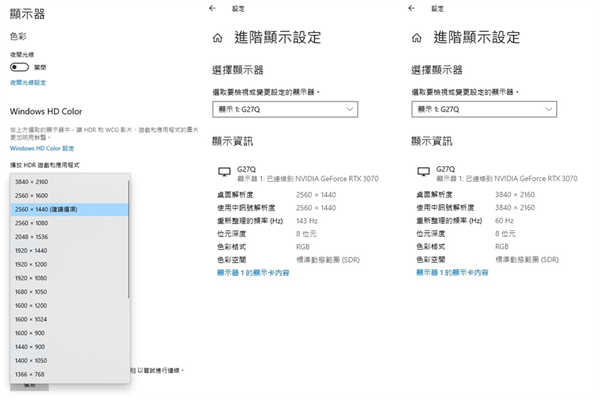Viewport: 600px width, 400px height.
Task: Click the chevron of display dropdown, 60 Hz panel
Action: coord(548,109)
